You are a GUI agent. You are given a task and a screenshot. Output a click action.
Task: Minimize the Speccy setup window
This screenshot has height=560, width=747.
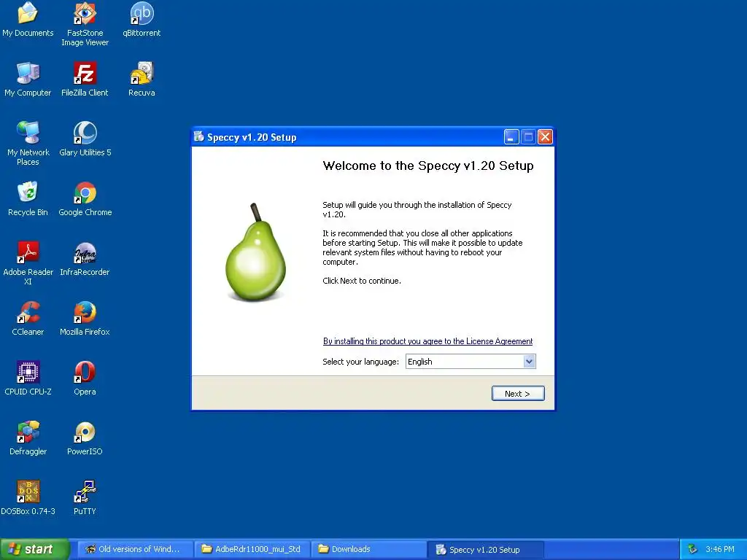coord(511,137)
